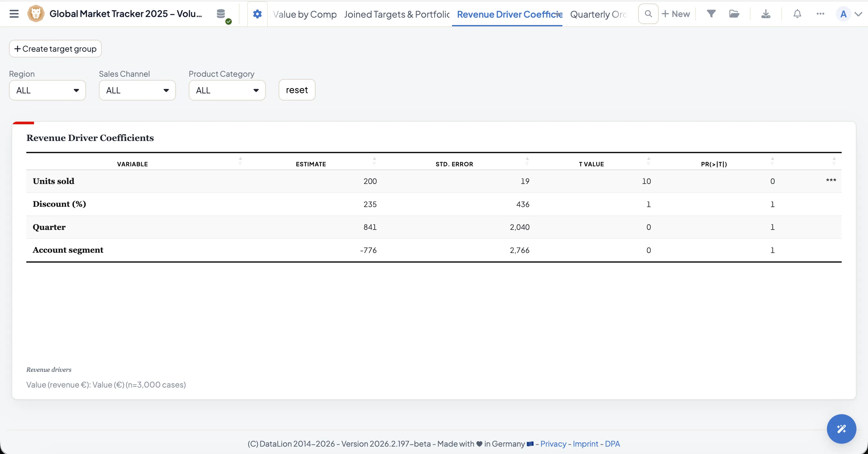Select the Units sold row label

54,181
